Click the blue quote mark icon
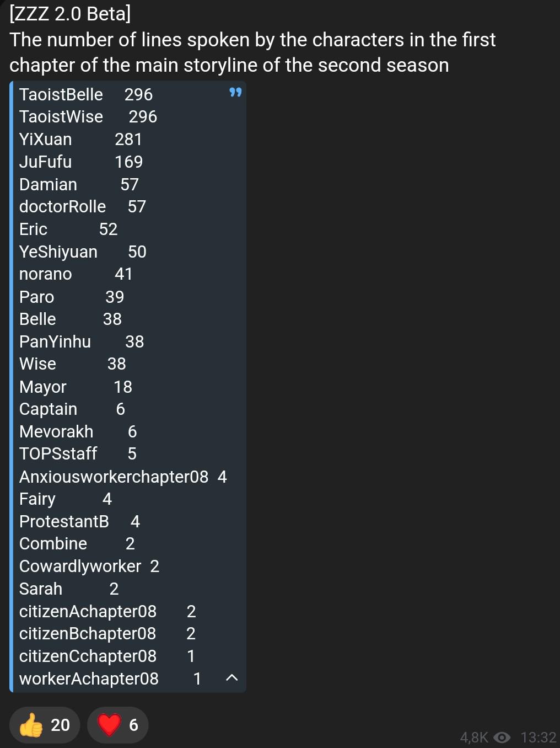 (x=235, y=92)
